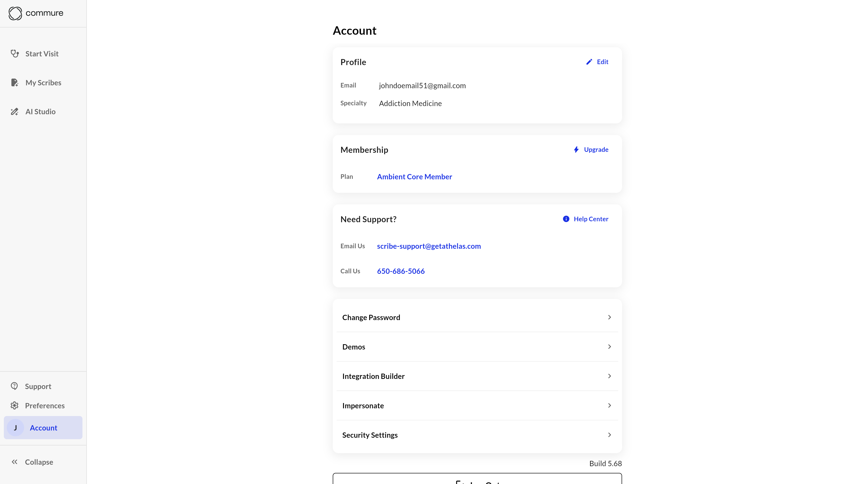Click the pencil Edit icon in Profile
The height and width of the screenshot is (484, 868).
tap(589, 62)
